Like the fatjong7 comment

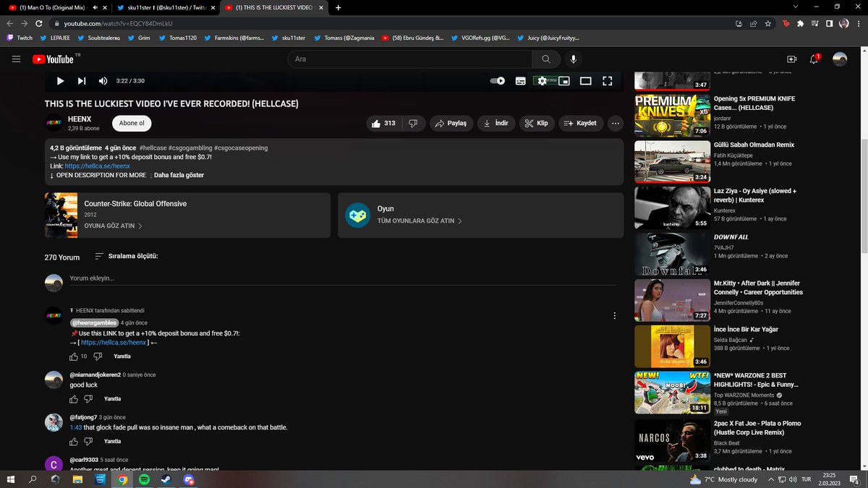click(74, 441)
